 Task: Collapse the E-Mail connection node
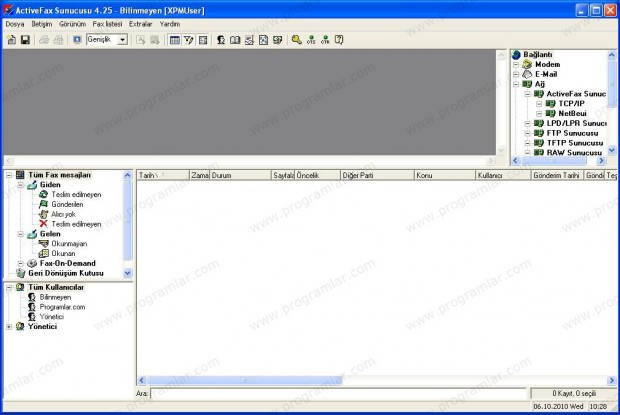[516, 74]
